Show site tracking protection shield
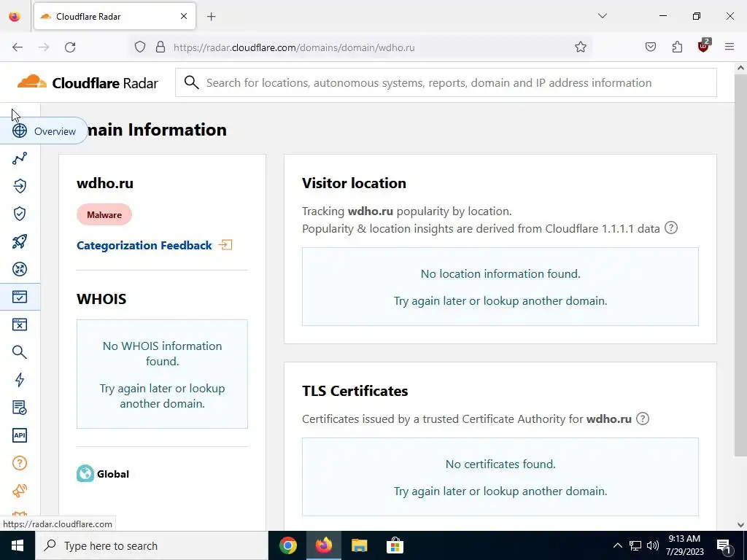The image size is (747, 560). coord(139,47)
